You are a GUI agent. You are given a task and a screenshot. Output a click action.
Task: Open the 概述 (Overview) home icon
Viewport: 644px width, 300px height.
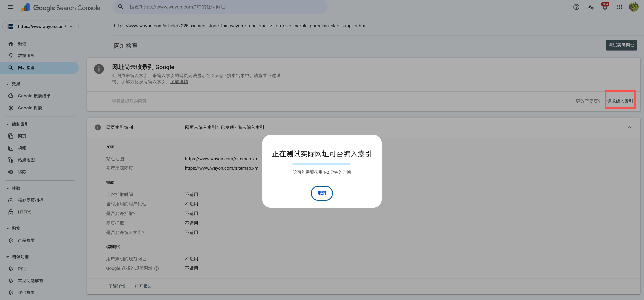11,44
